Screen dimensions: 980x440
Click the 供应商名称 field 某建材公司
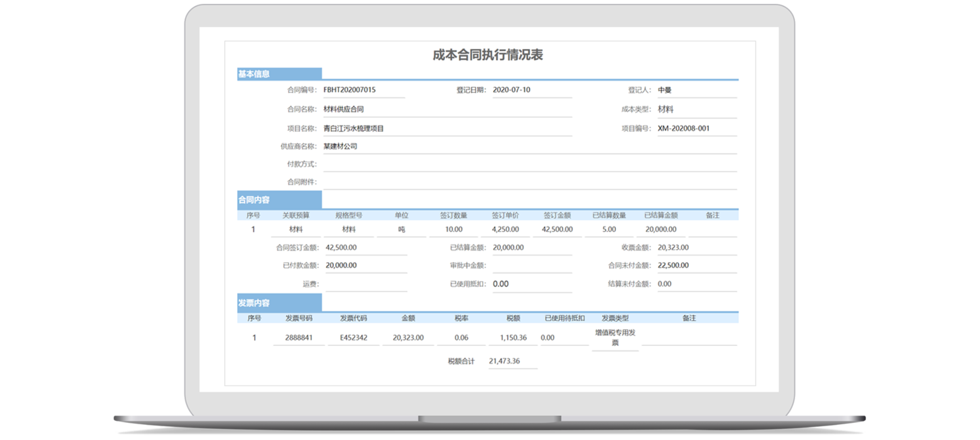tap(529, 146)
